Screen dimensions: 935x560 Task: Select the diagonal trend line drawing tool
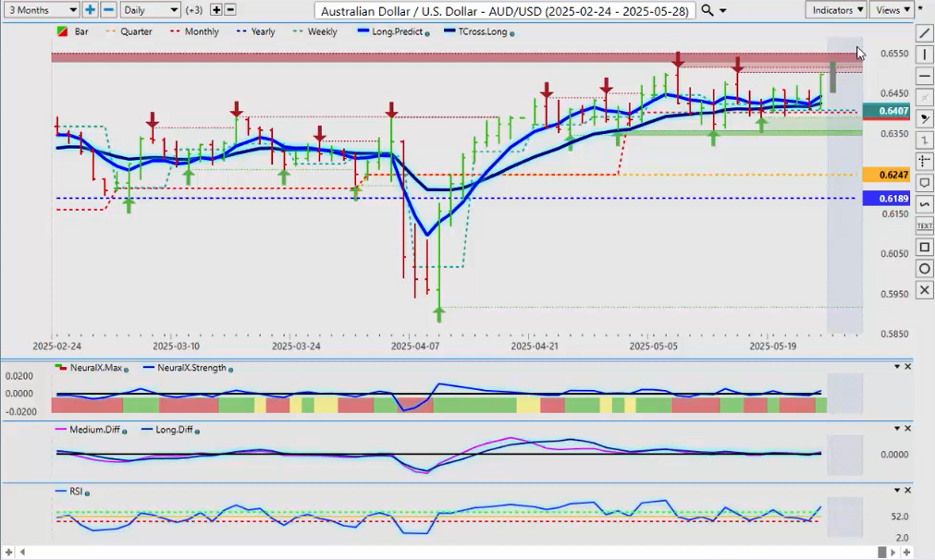tap(924, 33)
